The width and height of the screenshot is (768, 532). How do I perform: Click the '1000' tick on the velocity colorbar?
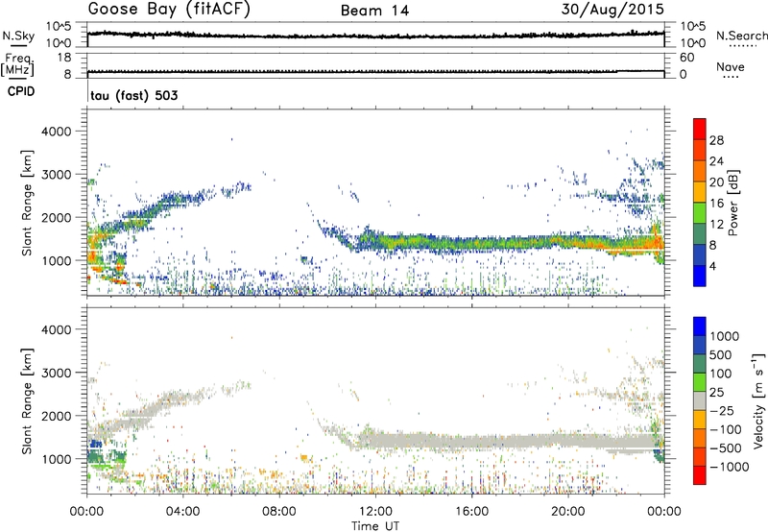725,336
